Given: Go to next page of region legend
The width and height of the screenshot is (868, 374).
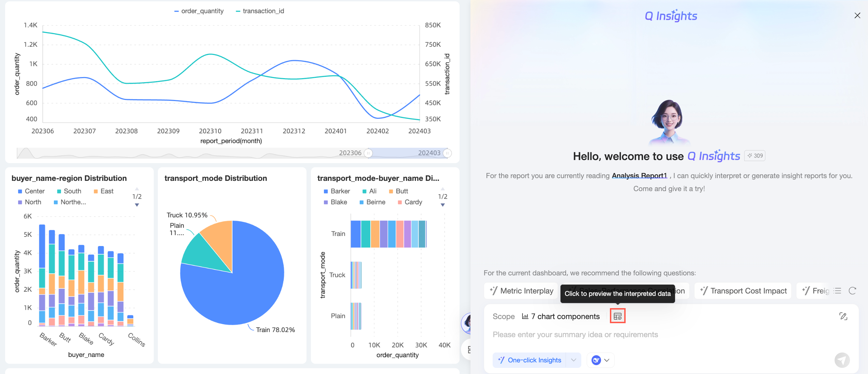Looking at the screenshot, I should pos(137,205).
